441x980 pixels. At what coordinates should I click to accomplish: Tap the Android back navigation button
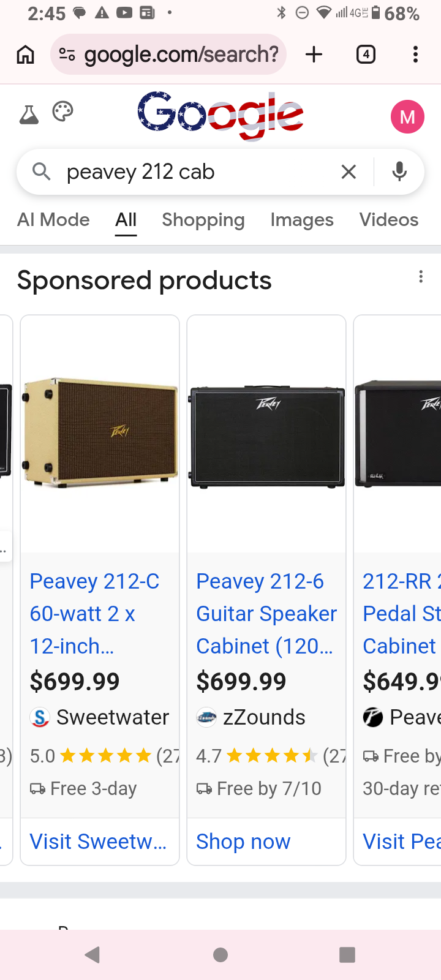point(92,954)
